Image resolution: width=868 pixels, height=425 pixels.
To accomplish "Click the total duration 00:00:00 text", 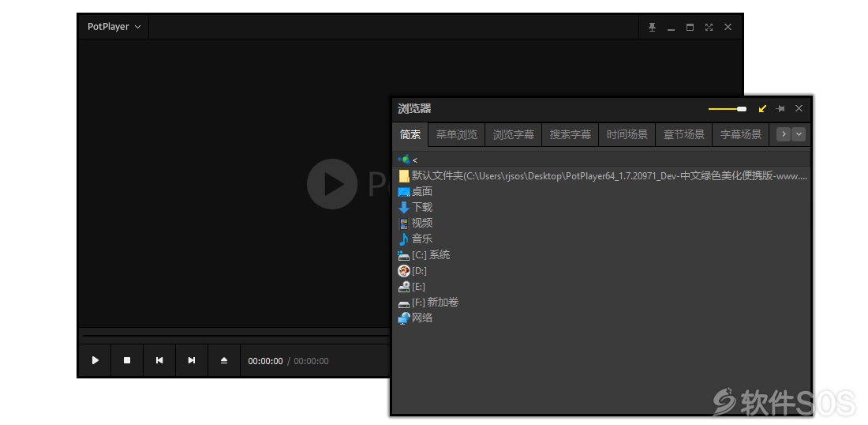I will (x=311, y=361).
